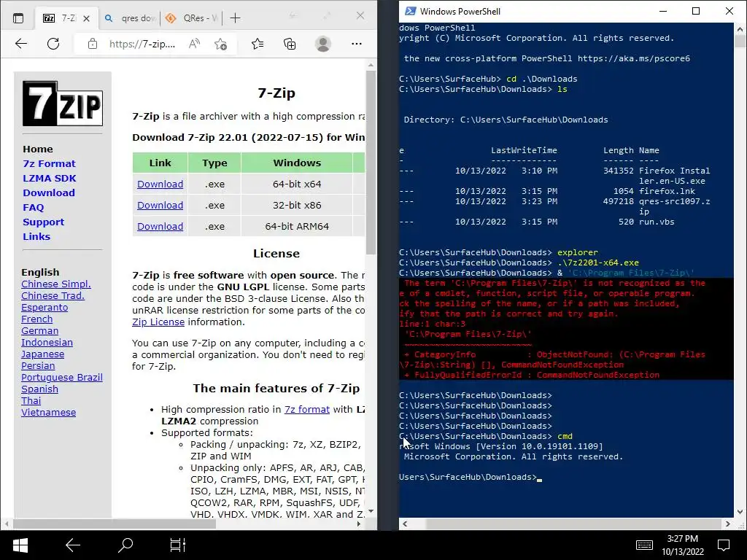This screenshot has width=747, height=560.
Task: Open Edge Settings and more menu
Action: [356, 44]
